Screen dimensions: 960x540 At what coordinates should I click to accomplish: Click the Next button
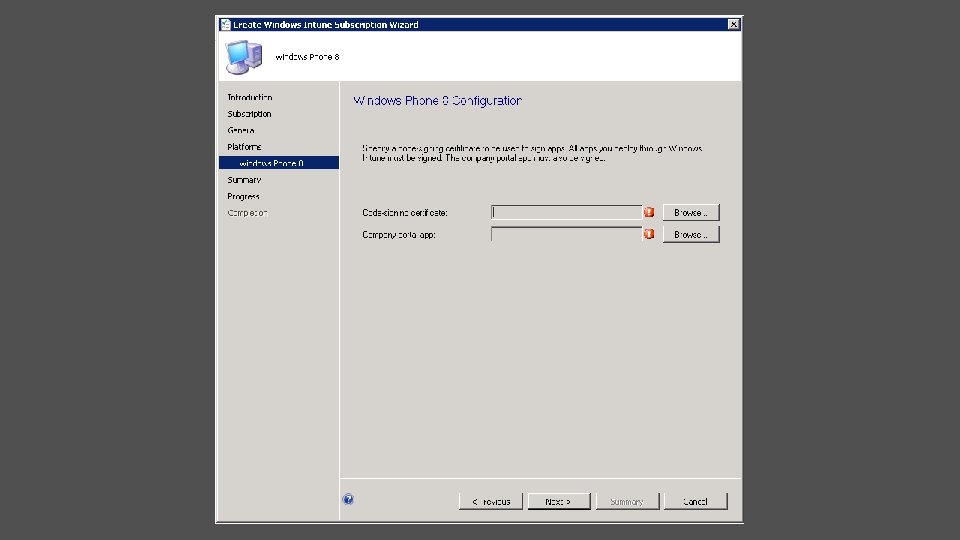tap(559, 501)
